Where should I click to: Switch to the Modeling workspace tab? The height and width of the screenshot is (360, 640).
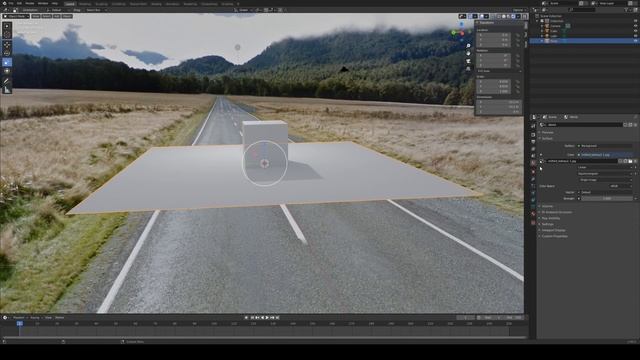(x=85, y=4)
